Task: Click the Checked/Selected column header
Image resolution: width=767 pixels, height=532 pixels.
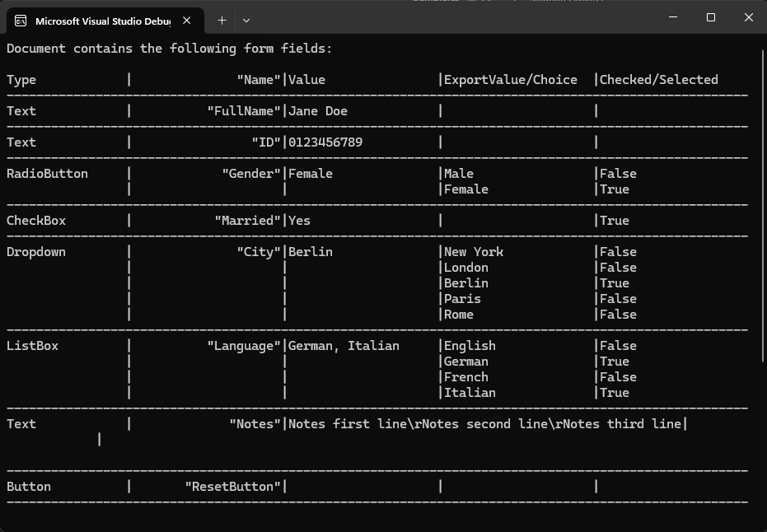Action: (659, 80)
